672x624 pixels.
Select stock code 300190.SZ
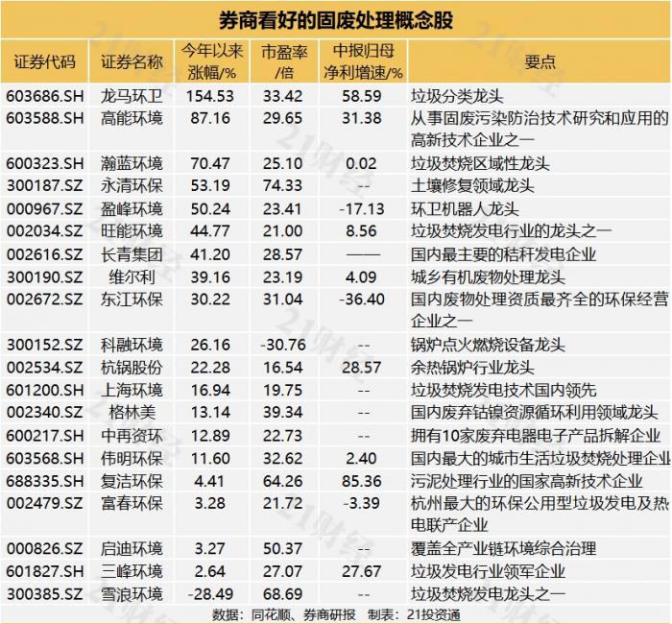(44, 276)
